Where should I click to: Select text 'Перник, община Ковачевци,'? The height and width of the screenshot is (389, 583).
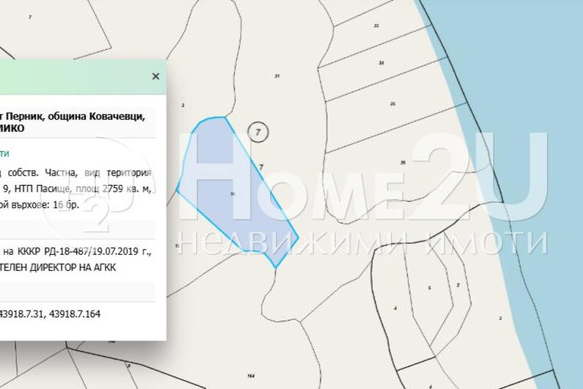click(x=76, y=116)
